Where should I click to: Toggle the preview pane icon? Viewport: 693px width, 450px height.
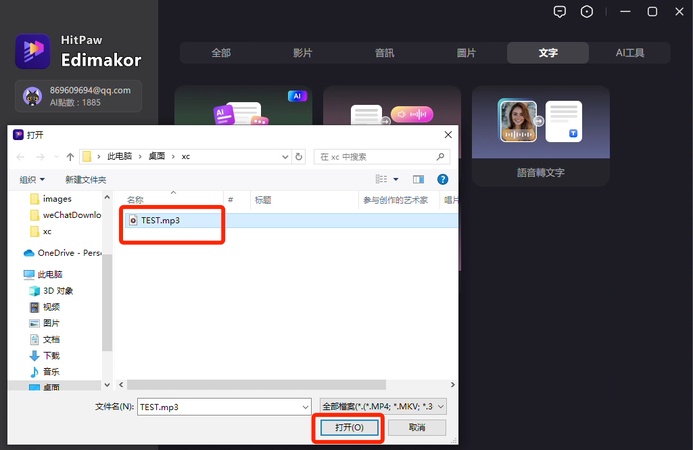418,179
